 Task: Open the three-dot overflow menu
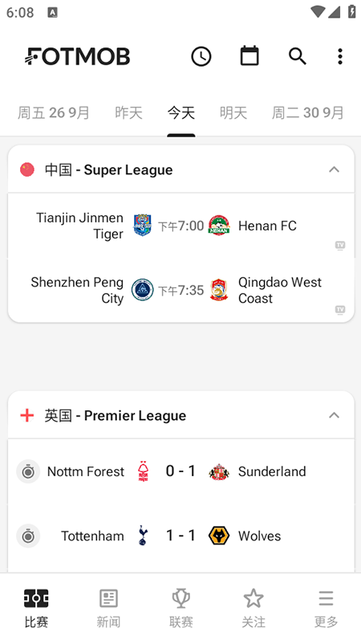coord(340,56)
